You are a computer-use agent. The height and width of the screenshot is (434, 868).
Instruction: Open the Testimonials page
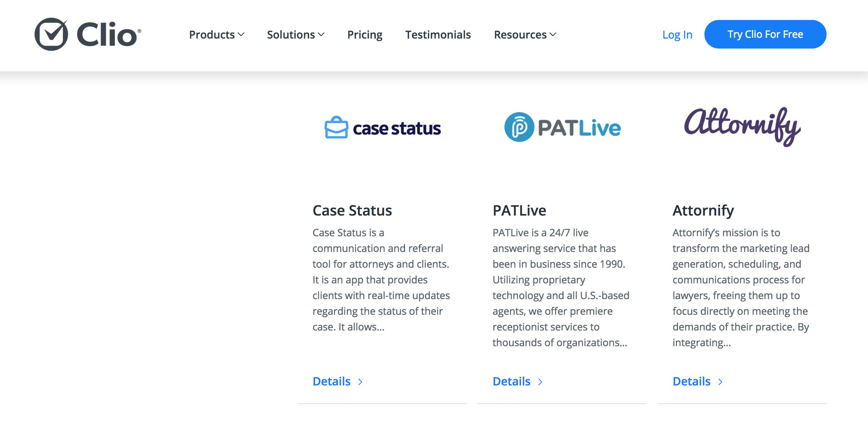(438, 35)
